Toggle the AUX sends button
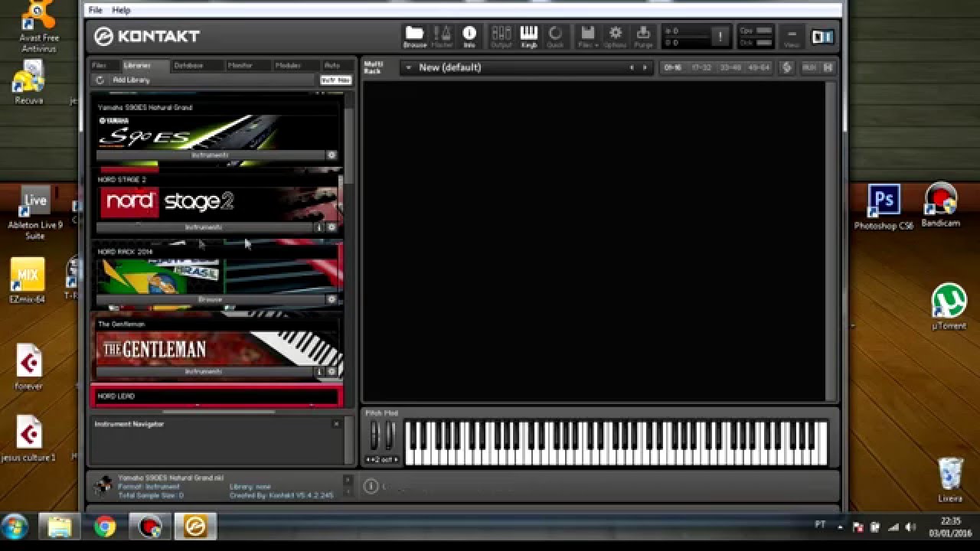 click(809, 67)
